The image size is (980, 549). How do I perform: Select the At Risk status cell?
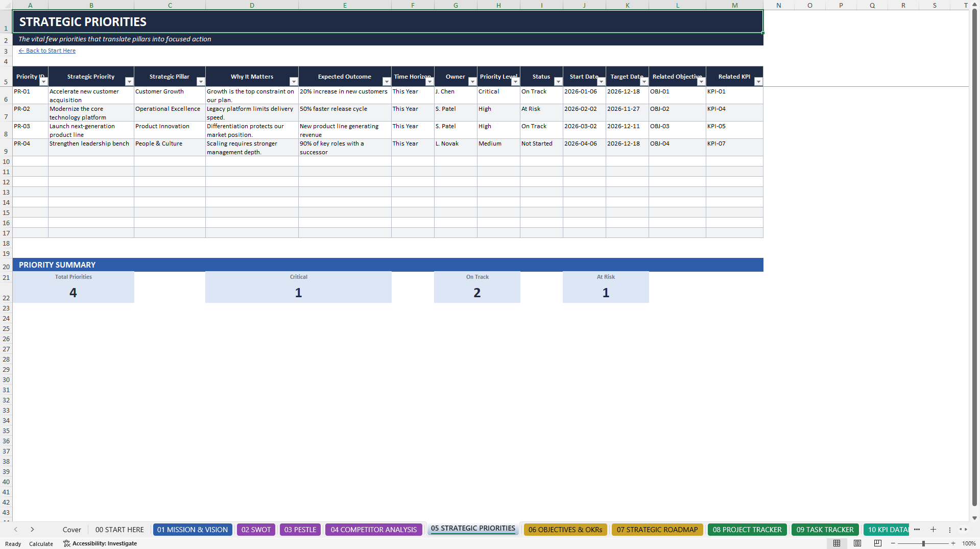pyautogui.click(x=541, y=113)
